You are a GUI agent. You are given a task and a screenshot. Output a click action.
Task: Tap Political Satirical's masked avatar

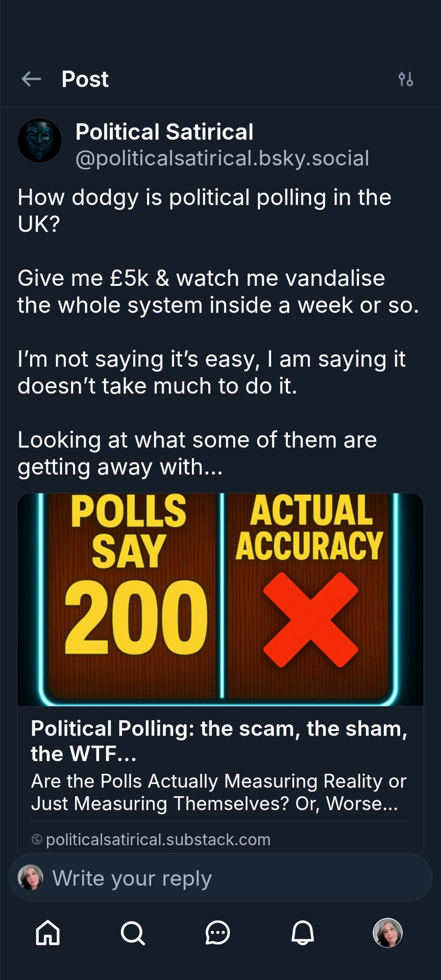point(40,141)
